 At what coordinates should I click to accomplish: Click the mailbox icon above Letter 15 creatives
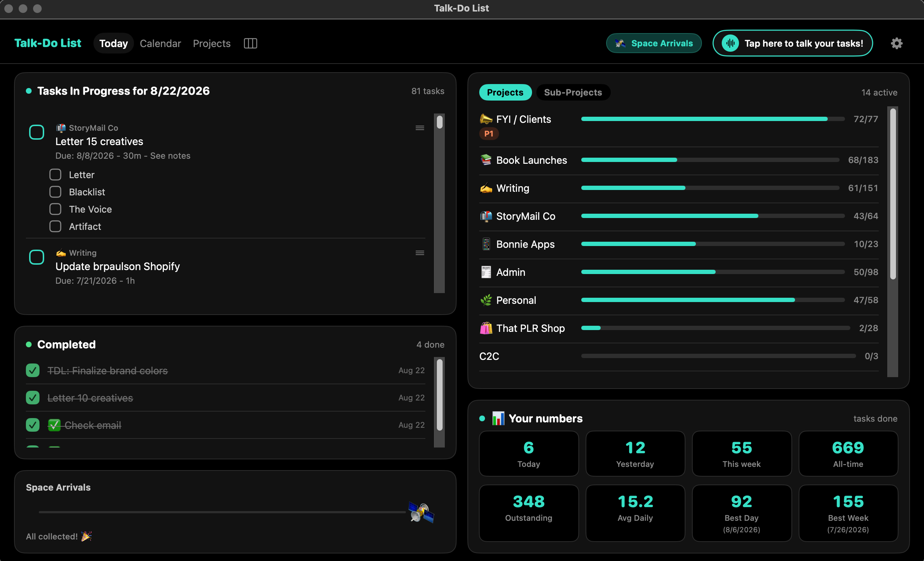point(61,128)
